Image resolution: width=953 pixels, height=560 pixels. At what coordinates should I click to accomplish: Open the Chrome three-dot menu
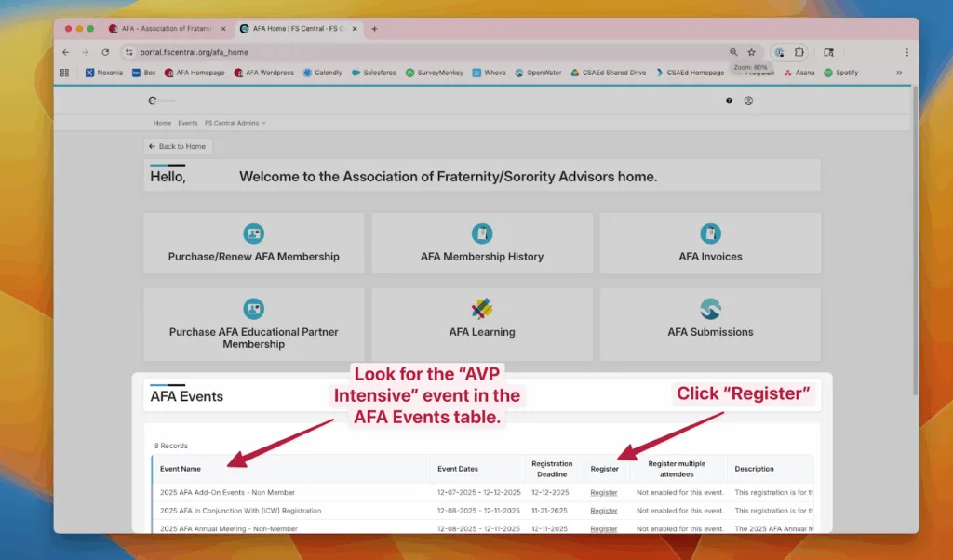[906, 52]
